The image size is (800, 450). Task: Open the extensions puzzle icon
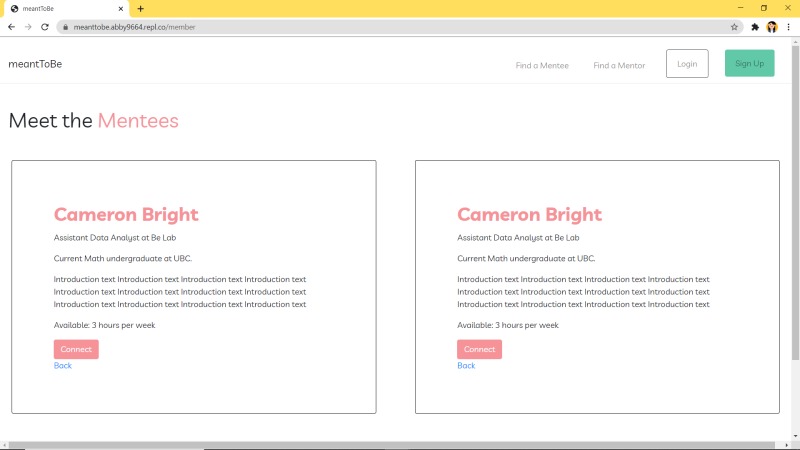tap(755, 27)
